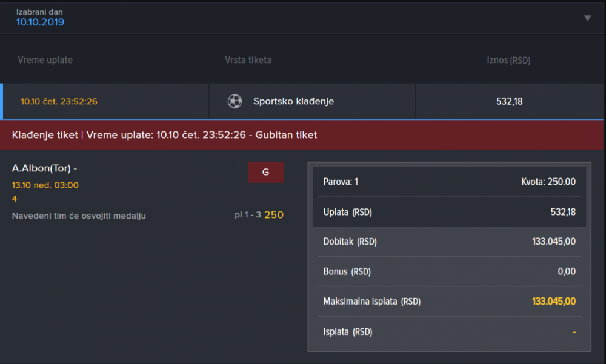Open the Izabrani dan date dropdown arrow

coord(587,18)
